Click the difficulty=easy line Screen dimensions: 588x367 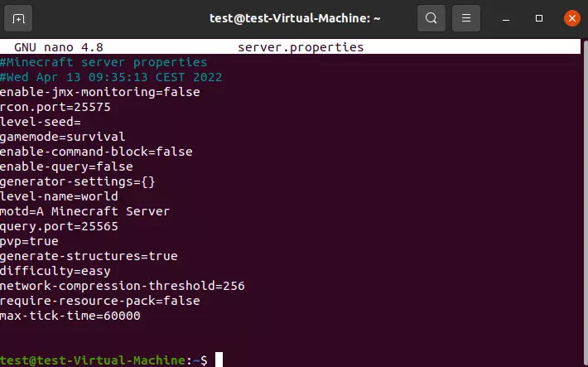(x=55, y=271)
